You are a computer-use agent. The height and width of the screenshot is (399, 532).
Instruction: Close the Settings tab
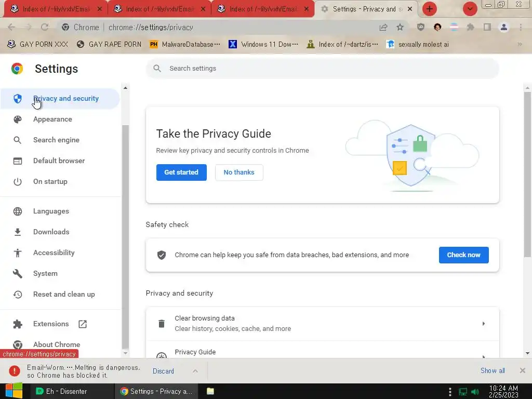(x=410, y=9)
